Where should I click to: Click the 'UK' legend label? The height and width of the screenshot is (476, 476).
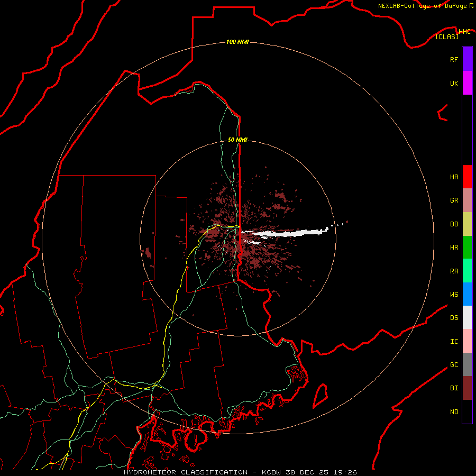coord(454,83)
